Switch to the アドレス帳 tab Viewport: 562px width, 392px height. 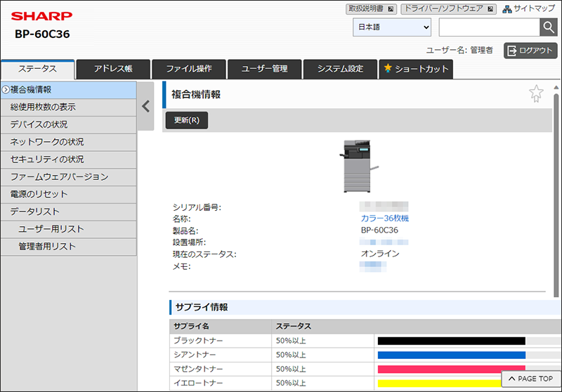[x=113, y=69]
